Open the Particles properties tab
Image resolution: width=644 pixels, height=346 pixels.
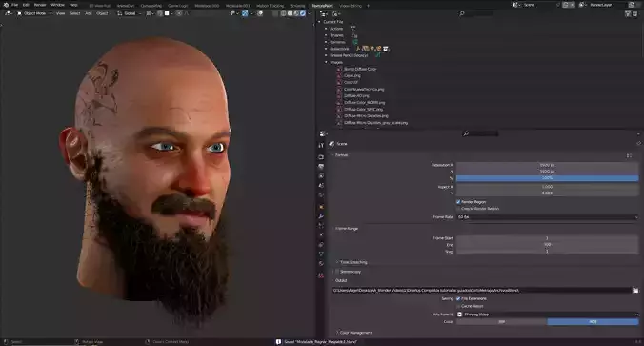tap(321, 226)
